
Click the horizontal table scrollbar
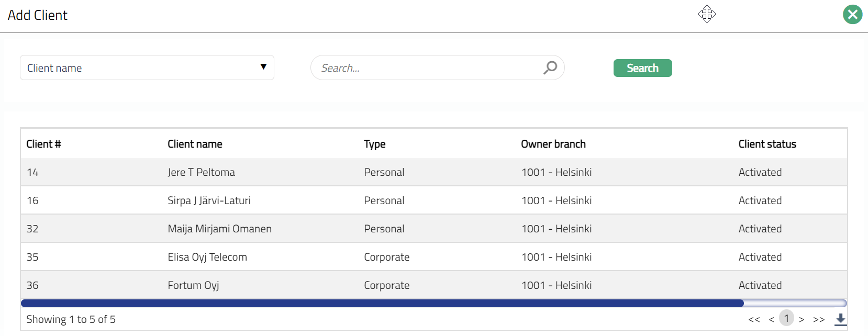[x=382, y=303]
